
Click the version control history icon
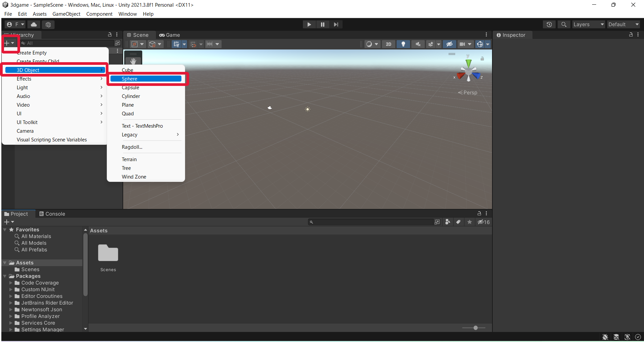[549, 24]
